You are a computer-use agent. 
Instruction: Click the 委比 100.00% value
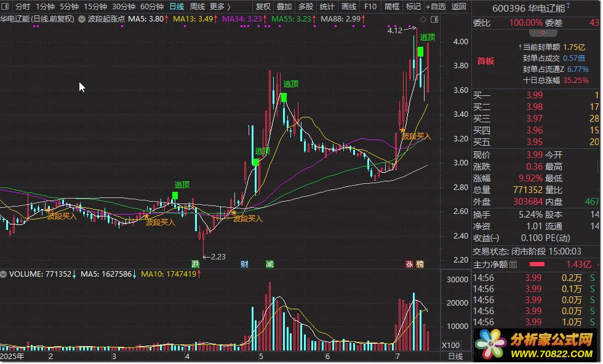(525, 23)
